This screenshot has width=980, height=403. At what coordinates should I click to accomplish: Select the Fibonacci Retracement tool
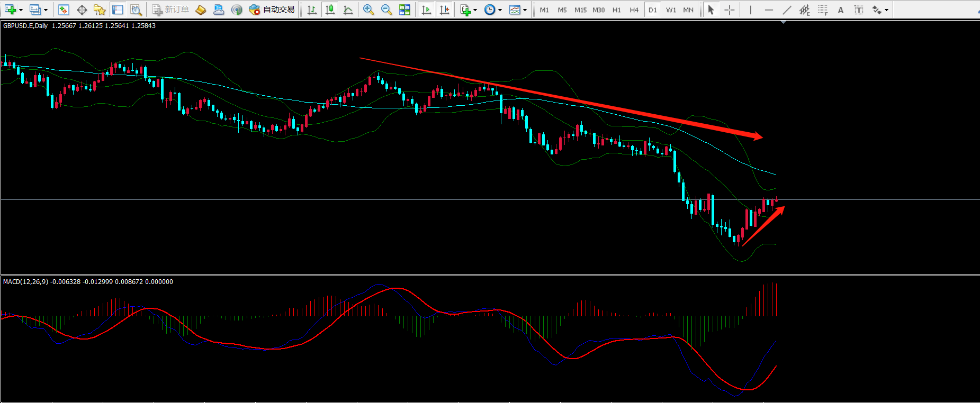click(x=823, y=10)
